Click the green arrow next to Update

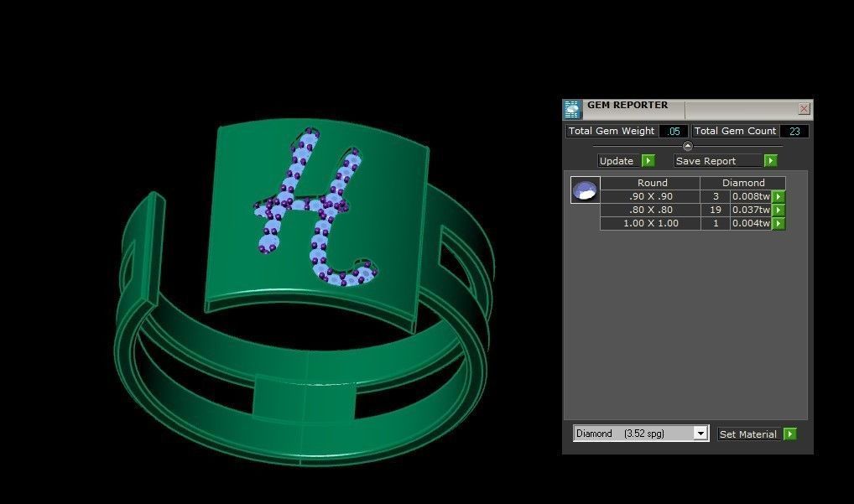[x=648, y=160]
